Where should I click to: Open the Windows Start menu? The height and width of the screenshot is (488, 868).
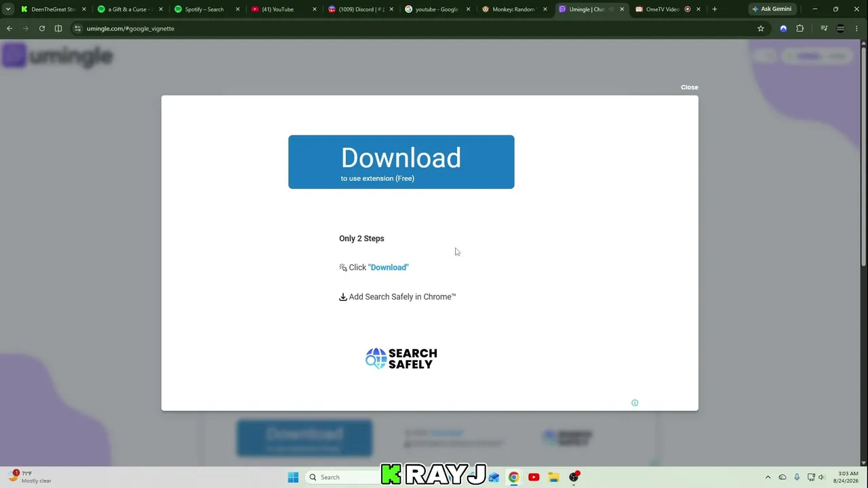coord(293,477)
